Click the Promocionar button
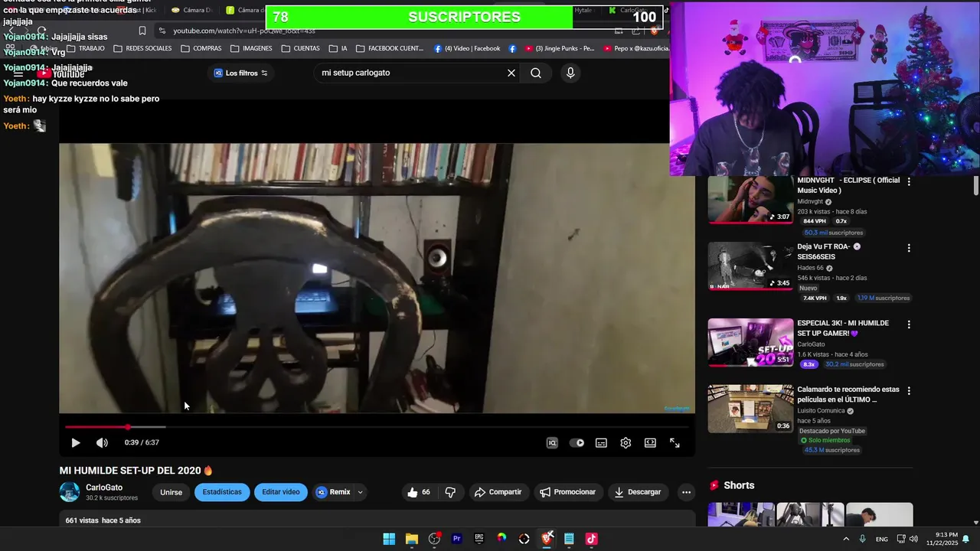980x551 pixels. point(567,492)
